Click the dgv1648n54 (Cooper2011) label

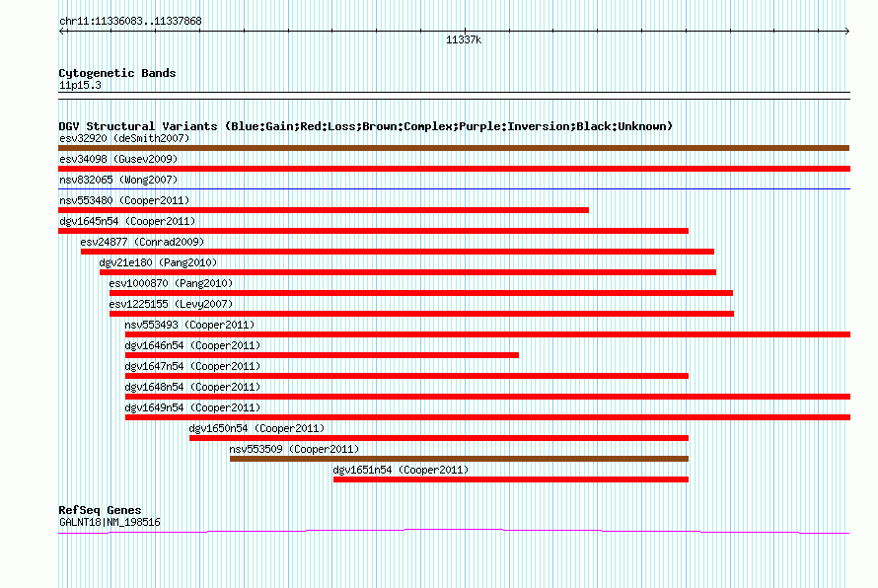(x=192, y=387)
